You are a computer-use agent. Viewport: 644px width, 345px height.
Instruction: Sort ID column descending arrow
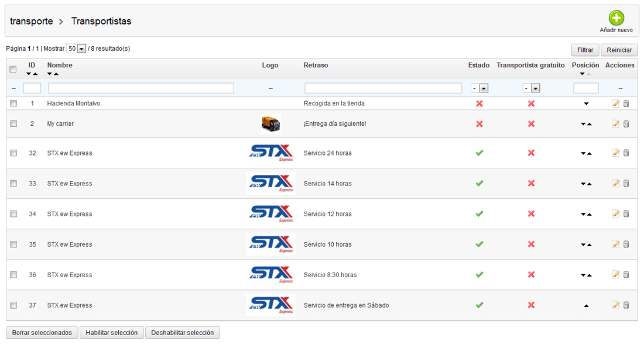pos(29,74)
